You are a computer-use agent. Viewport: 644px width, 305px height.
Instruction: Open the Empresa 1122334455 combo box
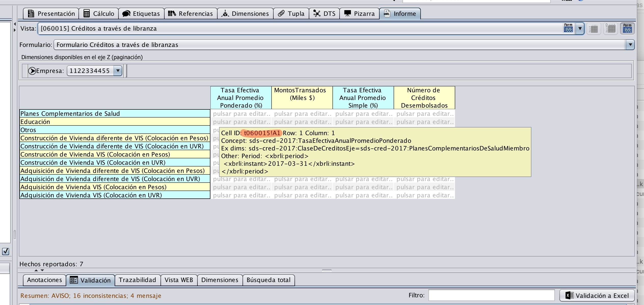point(118,71)
